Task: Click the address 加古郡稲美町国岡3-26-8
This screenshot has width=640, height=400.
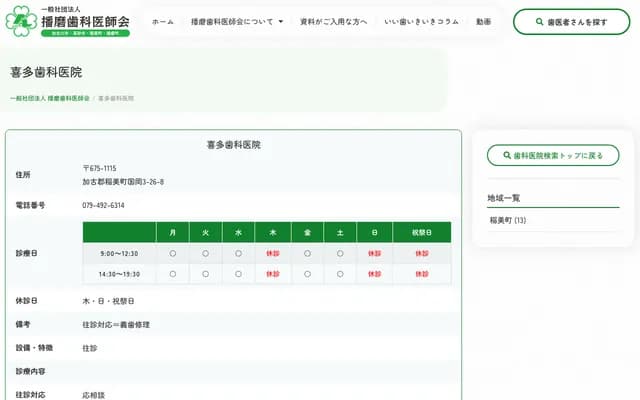Action: 123,182
